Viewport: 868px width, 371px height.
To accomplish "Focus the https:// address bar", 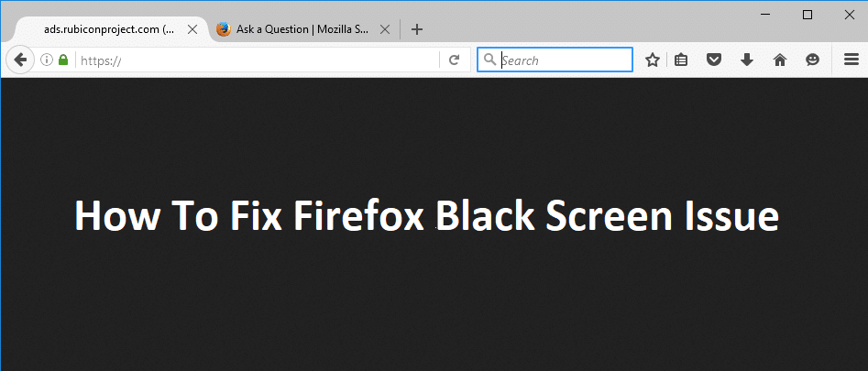I will 257,60.
